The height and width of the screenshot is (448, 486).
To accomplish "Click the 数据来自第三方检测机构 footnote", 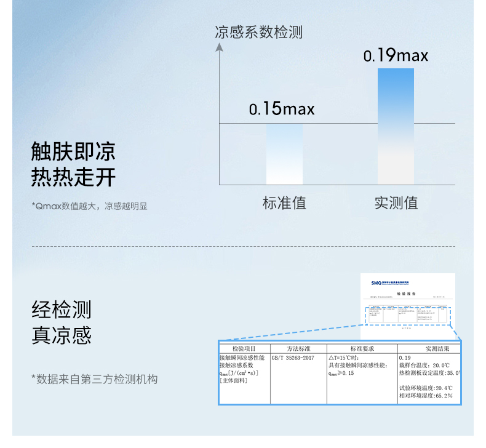I will click(94, 379).
